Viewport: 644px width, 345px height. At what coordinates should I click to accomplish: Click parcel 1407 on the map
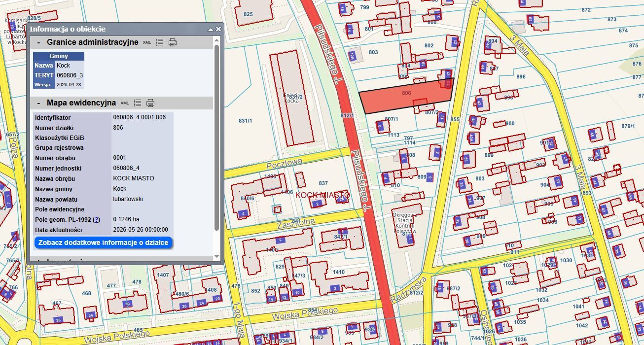point(163,275)
